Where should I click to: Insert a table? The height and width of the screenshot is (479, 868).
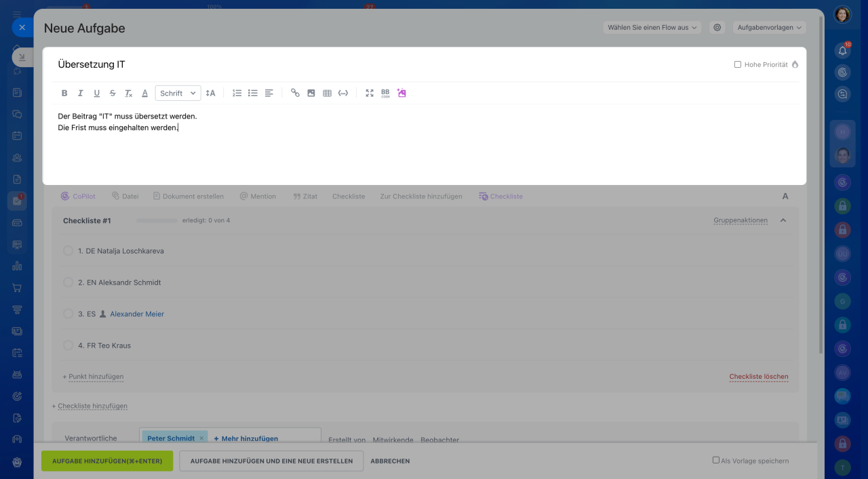(x=327, y=93)
